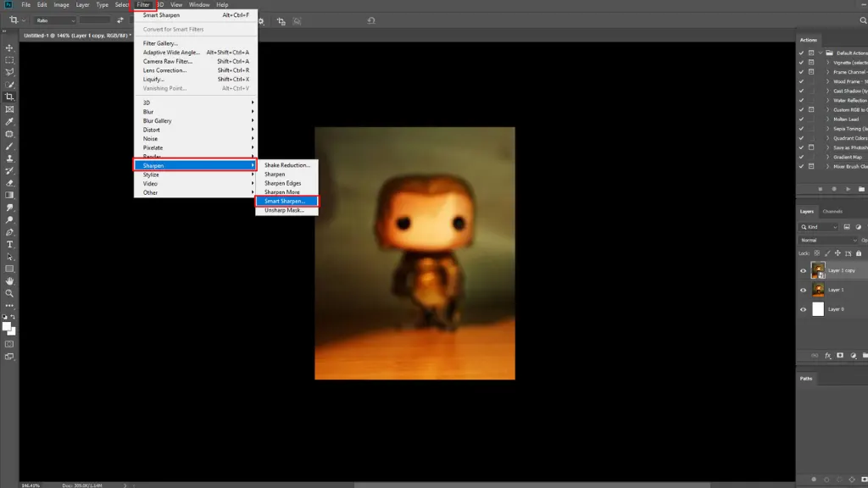This screenshot has width=868, height=488.
Task: Click the reset crop icon in options bar
Action: click(371, 20)
